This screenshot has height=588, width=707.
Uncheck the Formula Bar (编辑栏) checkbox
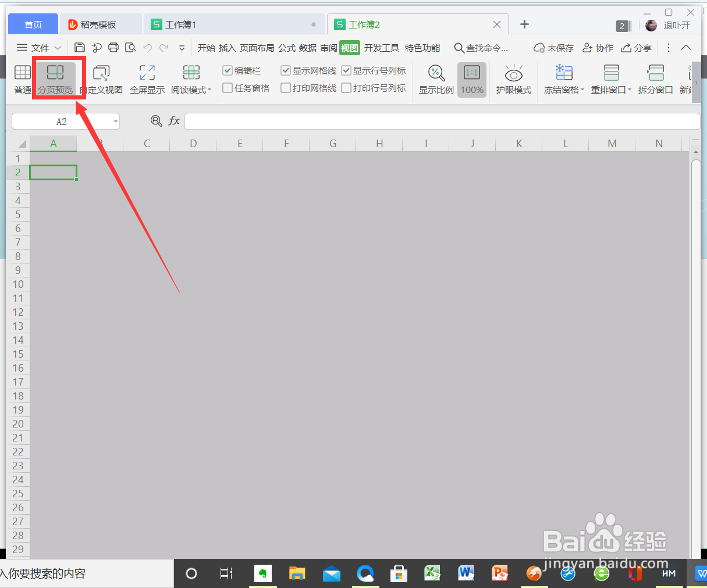[x=228, y=70]
